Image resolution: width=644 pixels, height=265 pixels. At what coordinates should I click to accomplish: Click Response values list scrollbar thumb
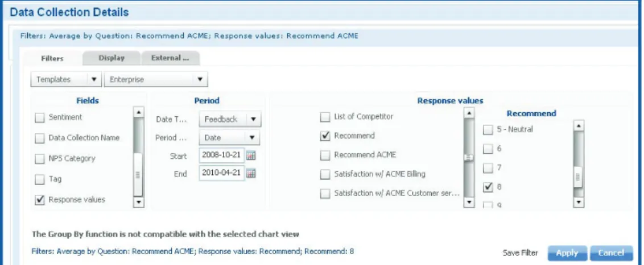pyautogui.click(x=469, y=157)
